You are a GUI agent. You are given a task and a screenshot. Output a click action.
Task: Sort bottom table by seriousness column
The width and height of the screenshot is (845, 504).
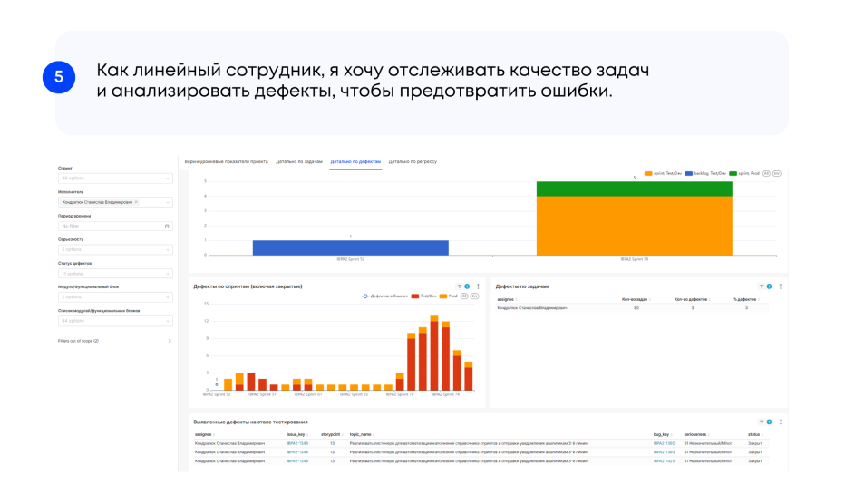697,434
